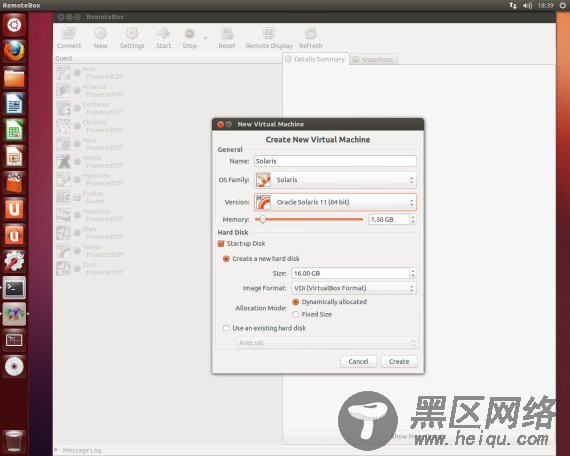Open Terminal from the launcher
Image resolution: width=570 pixels, height=456 pixels.
[x=14, y=288]
